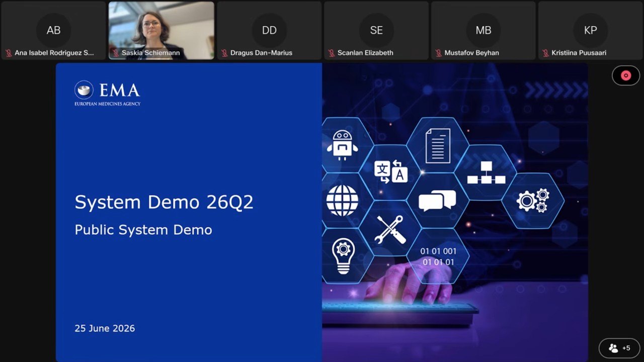Viewport: 644px width, 362px height.
Task: Click the globe hexagon icon
Action: point(343,200)
